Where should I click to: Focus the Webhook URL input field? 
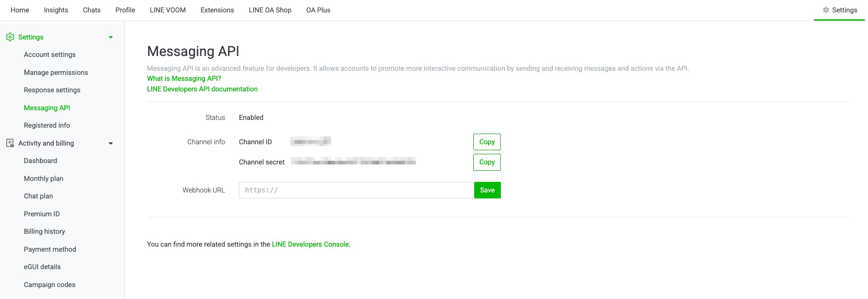[357, 190]
